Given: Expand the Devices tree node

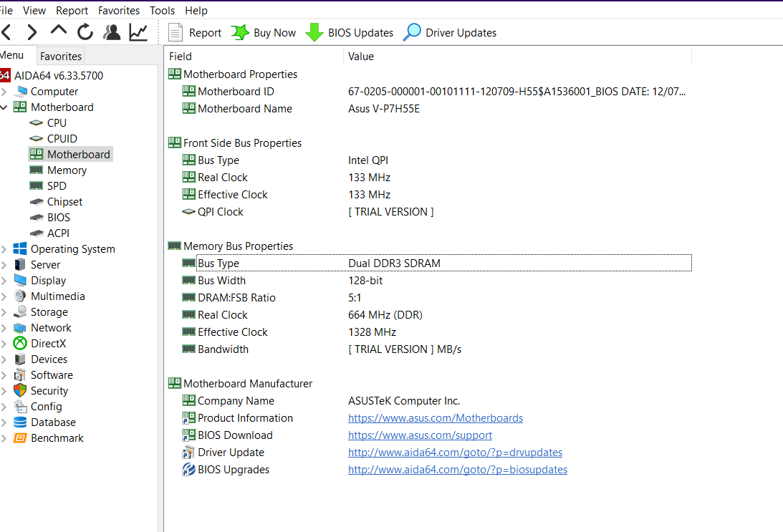Looking at the screenshot, I should (4, 359).
